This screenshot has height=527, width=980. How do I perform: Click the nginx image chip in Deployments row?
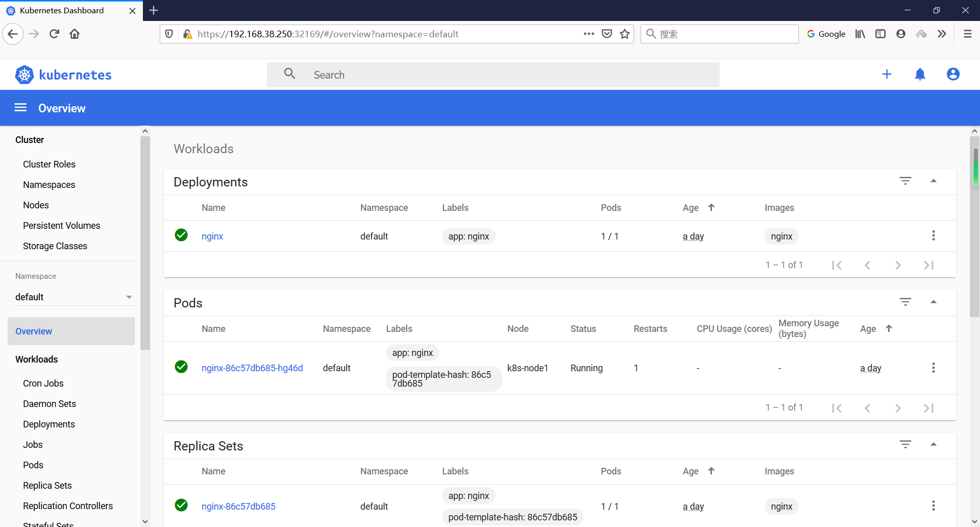click(781, 236)
